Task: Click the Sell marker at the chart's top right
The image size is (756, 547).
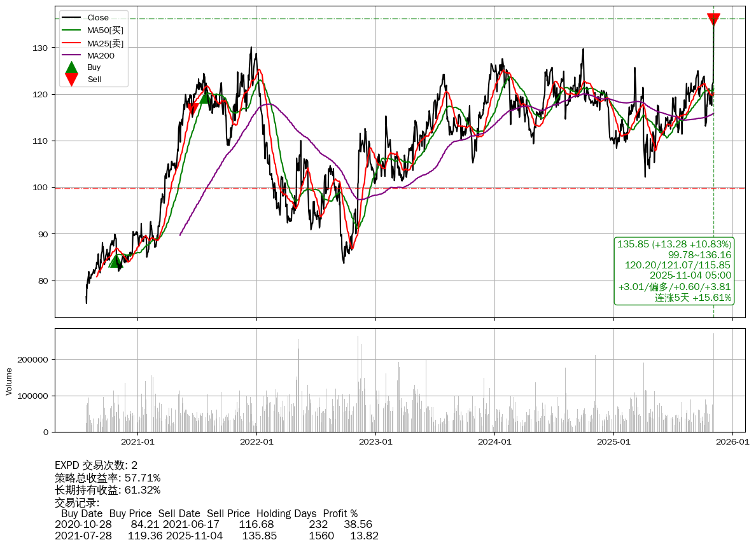Action: pos(713,20)
